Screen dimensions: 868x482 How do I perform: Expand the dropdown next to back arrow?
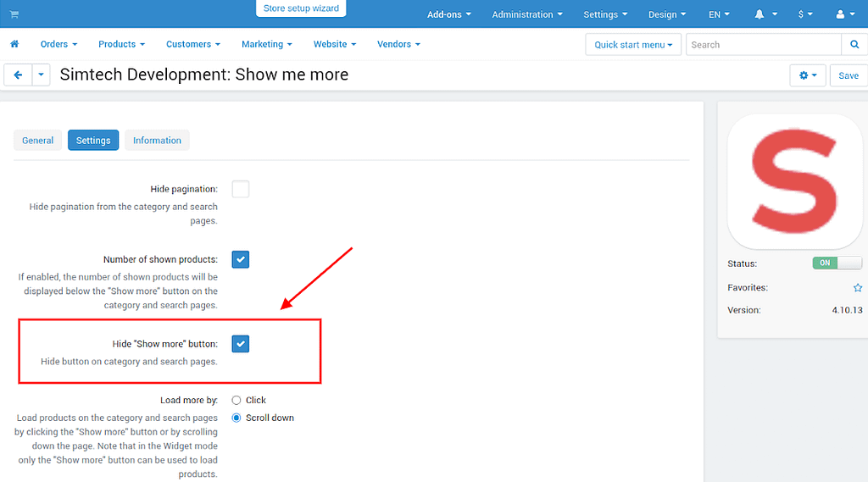coord(41,75)
